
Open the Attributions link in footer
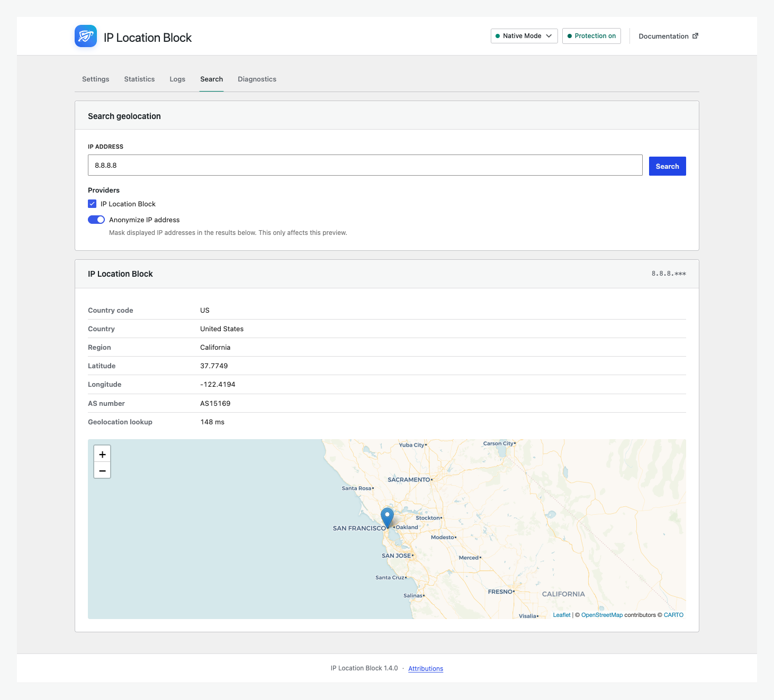coord(426,669)
